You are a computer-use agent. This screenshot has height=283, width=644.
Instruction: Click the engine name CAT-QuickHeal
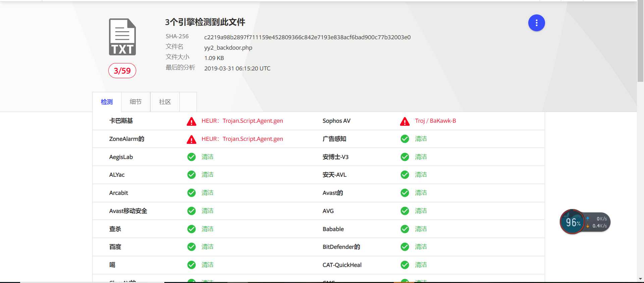pyautogui.click(x=342, y=265)
